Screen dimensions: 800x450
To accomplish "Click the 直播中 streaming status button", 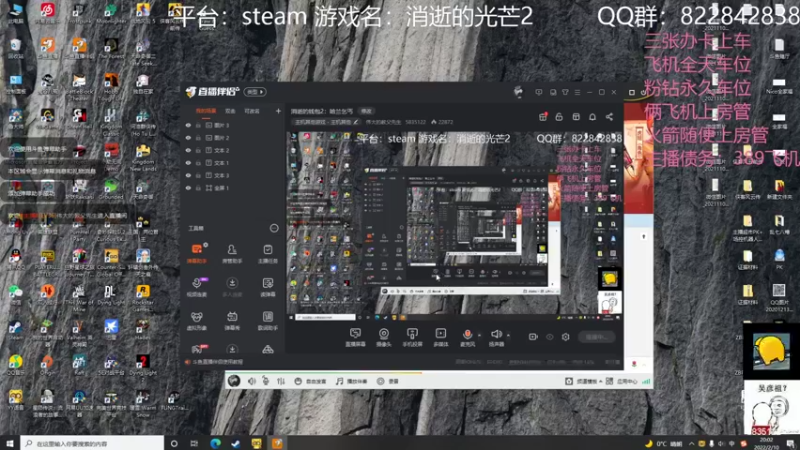I will (596, 337).
